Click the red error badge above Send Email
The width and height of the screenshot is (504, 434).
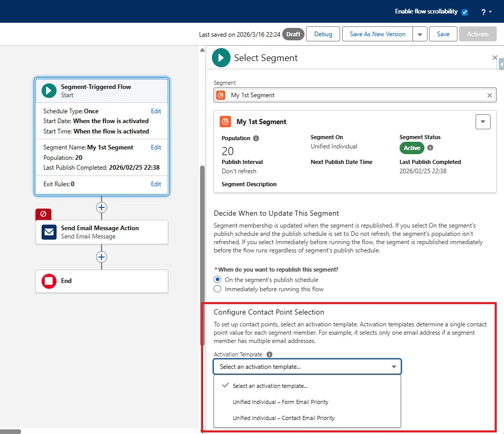click(x=43, y=214)
